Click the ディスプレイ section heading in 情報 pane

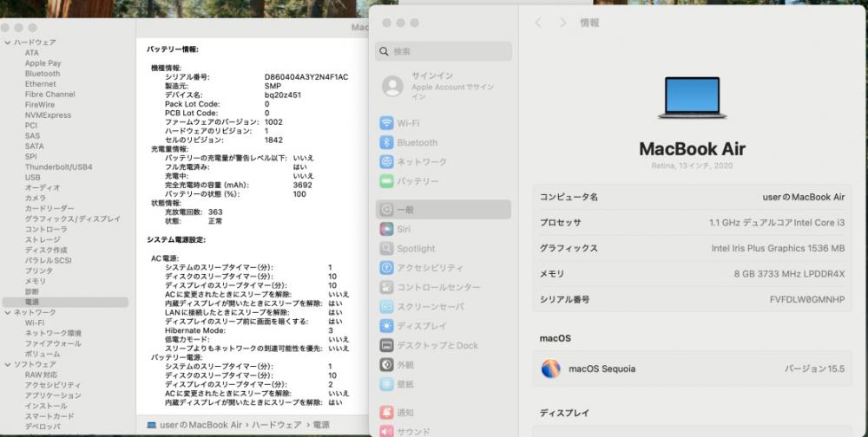pos(564,413)
